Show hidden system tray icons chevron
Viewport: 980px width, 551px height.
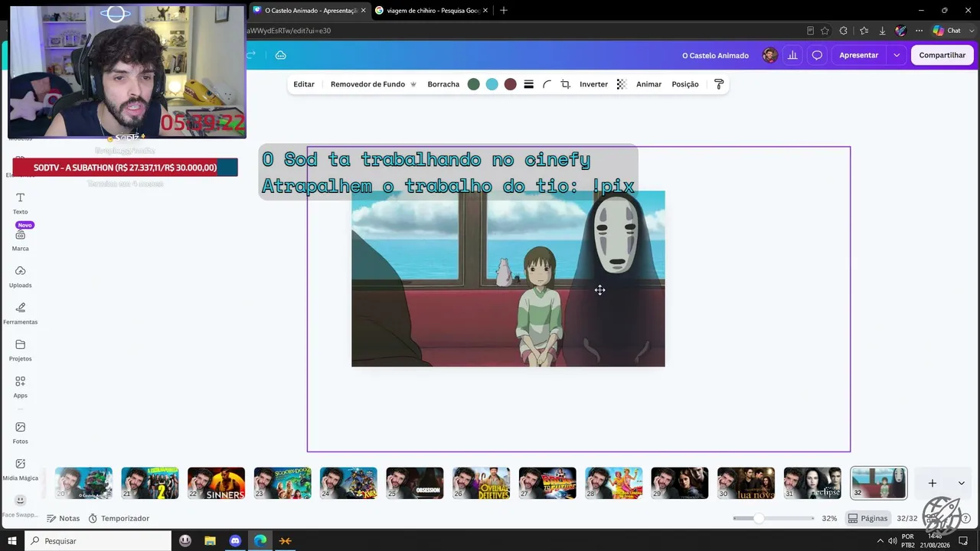tap(880, 540)
